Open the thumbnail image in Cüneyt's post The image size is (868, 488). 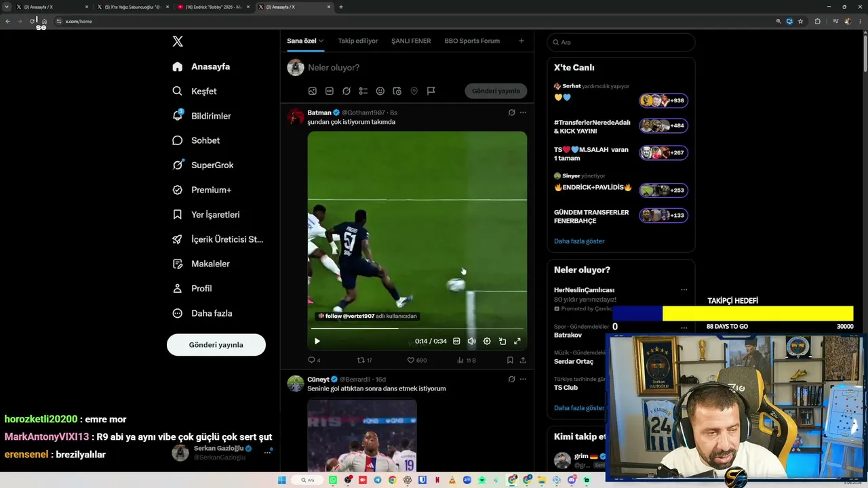click(362, 435)
